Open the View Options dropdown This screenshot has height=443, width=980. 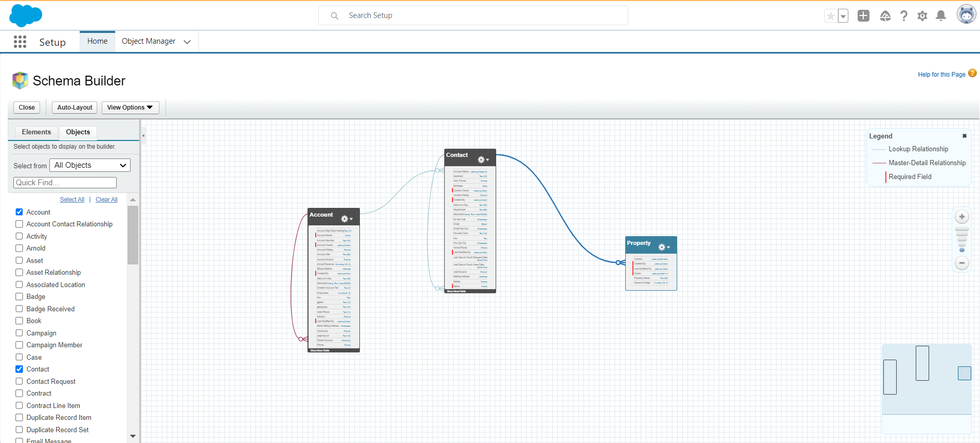(130, 108)
